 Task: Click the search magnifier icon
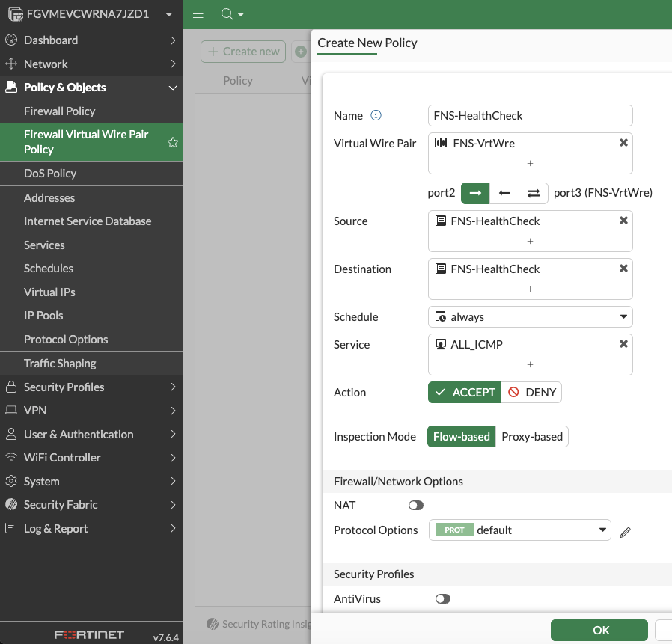pos(227,14)
